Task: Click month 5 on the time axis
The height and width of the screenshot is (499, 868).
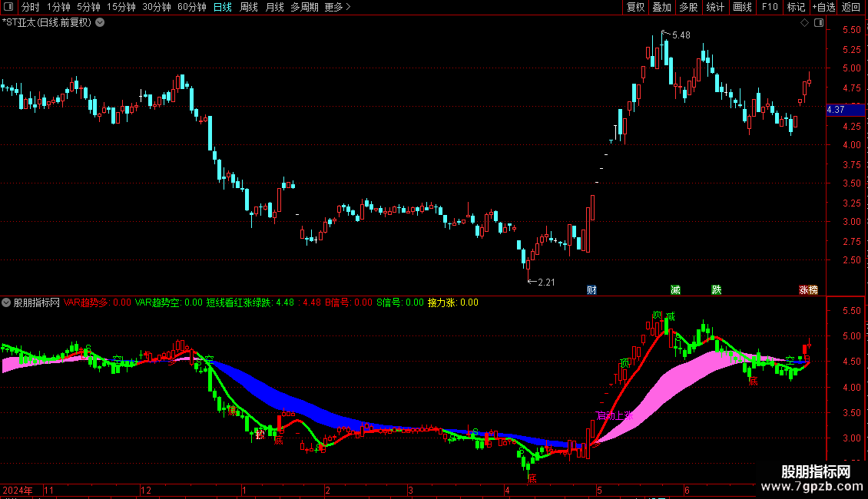Action: 599,490
